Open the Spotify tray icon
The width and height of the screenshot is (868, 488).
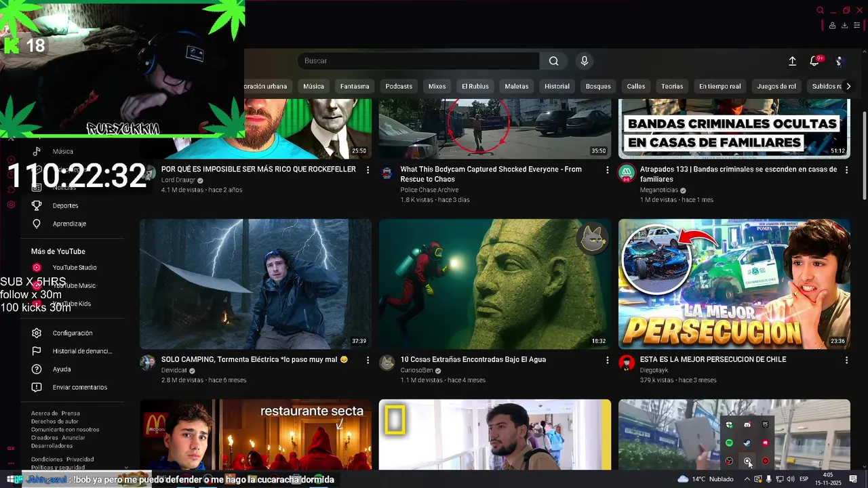click(x=729, y=443)
